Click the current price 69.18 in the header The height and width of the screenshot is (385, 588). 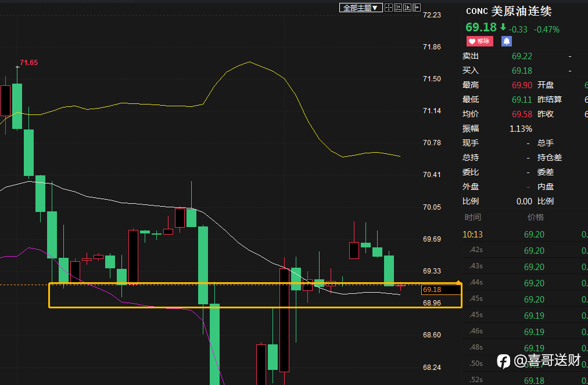(481, 27)
